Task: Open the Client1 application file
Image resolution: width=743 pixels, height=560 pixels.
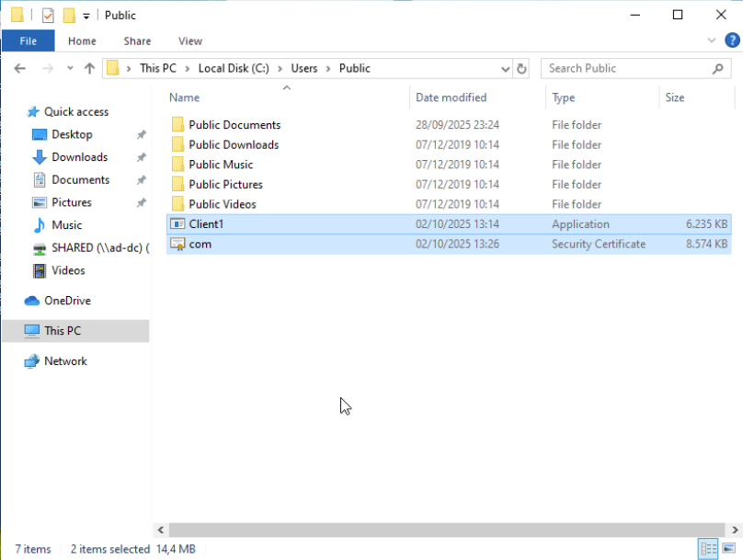Action: point(206,224)
